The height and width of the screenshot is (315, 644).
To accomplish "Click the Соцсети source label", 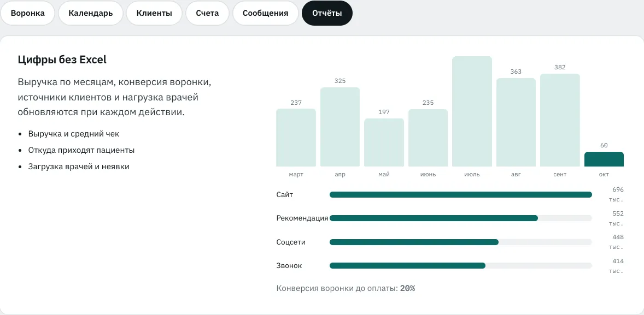I will [x=291, y=242].
